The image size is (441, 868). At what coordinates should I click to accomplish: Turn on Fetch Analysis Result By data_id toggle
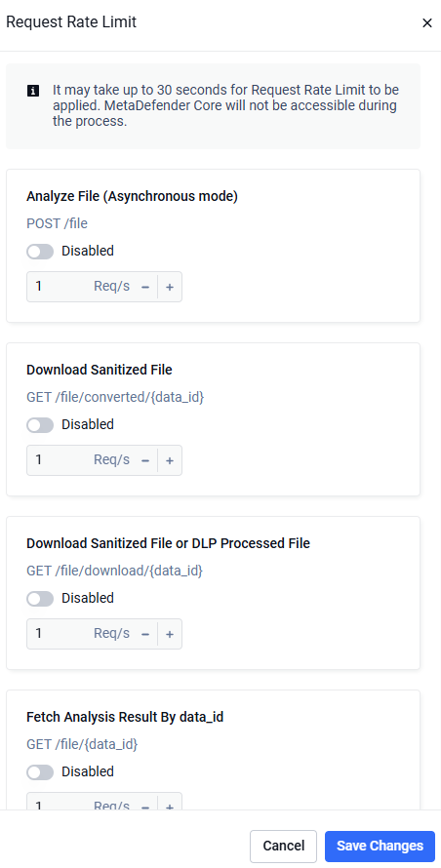(x=40, y=771)
